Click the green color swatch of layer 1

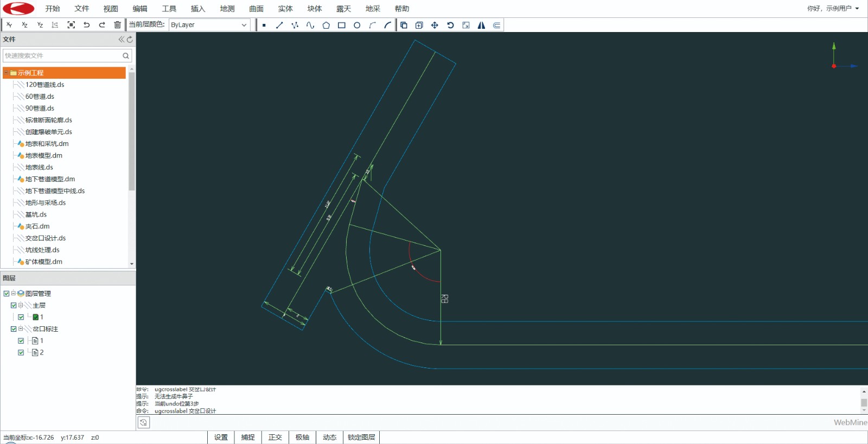click(x=36, y=317)
